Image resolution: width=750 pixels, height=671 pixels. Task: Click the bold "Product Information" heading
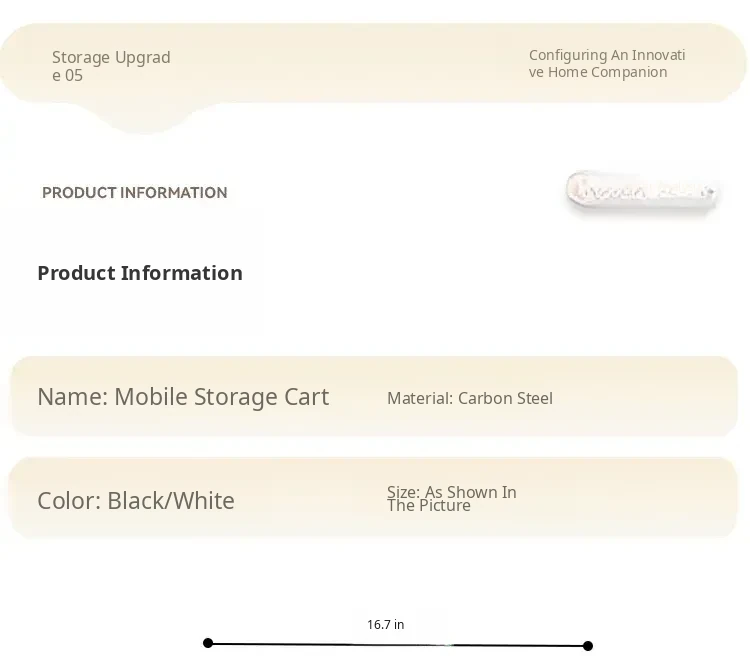pyautogui.click(x=140, y=273)
